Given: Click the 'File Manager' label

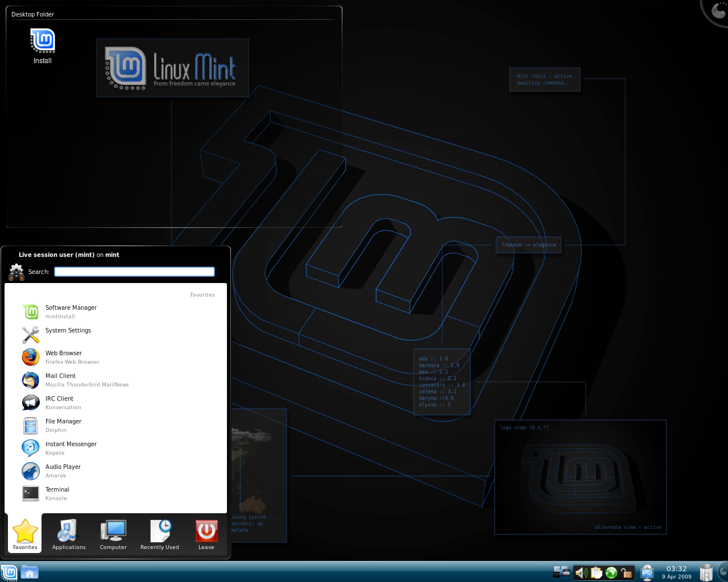Looking at the screenshot, I should pyautogui.click(x=63, y=421).
